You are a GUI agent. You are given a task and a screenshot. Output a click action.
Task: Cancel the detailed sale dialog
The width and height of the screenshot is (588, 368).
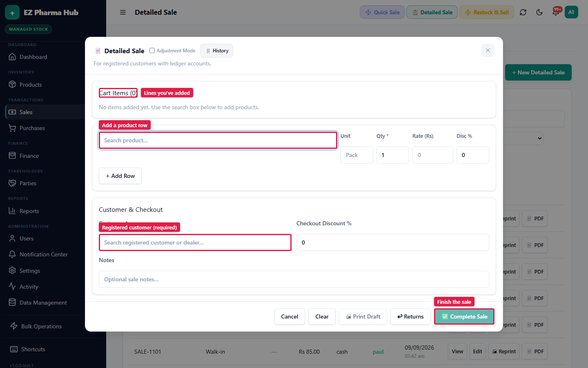pos(290,316)
